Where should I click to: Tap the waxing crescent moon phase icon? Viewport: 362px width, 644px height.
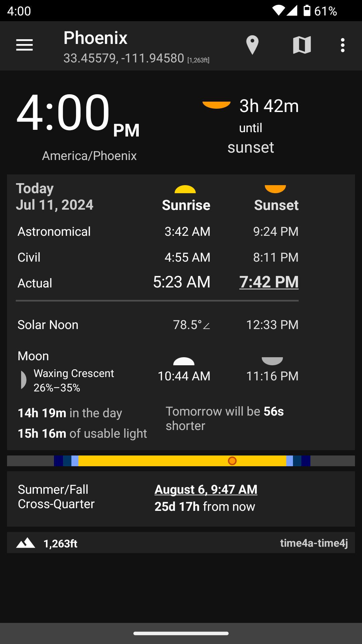tap(23, 380)
